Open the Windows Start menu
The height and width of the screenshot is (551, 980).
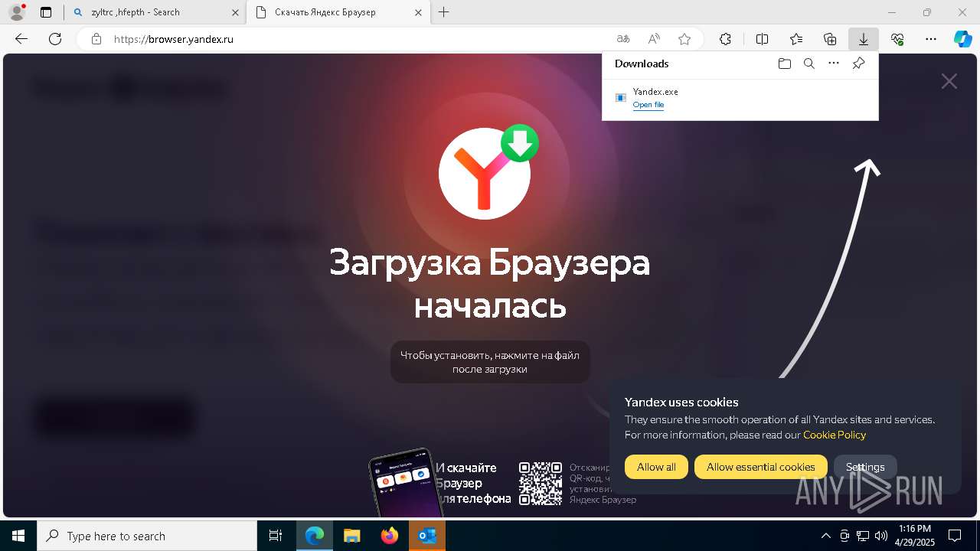18,536
